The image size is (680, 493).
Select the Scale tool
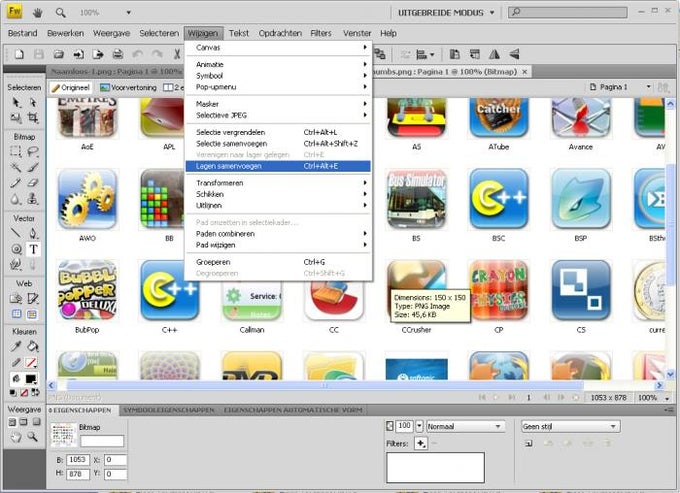(x=16, y=118)
